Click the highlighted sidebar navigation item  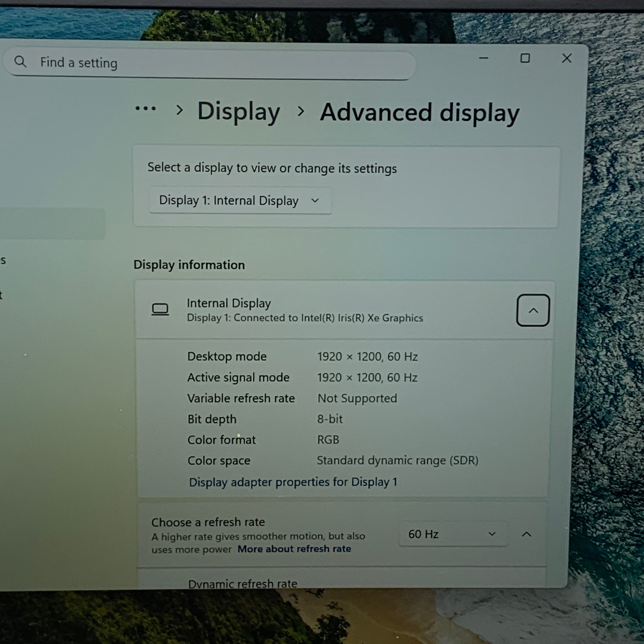click(52, 224)
